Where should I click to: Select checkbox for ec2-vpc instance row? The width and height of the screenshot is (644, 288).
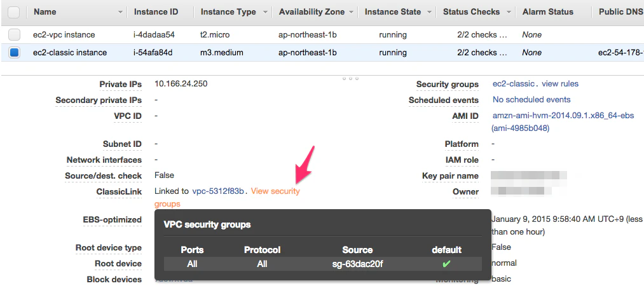(x=15, y=35)
